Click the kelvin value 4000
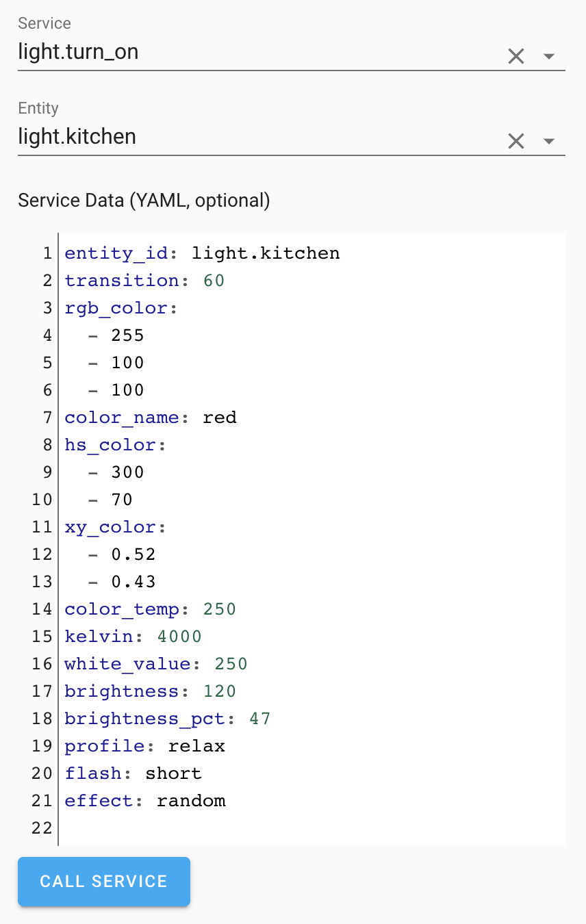586x924 pixels. 179,636
